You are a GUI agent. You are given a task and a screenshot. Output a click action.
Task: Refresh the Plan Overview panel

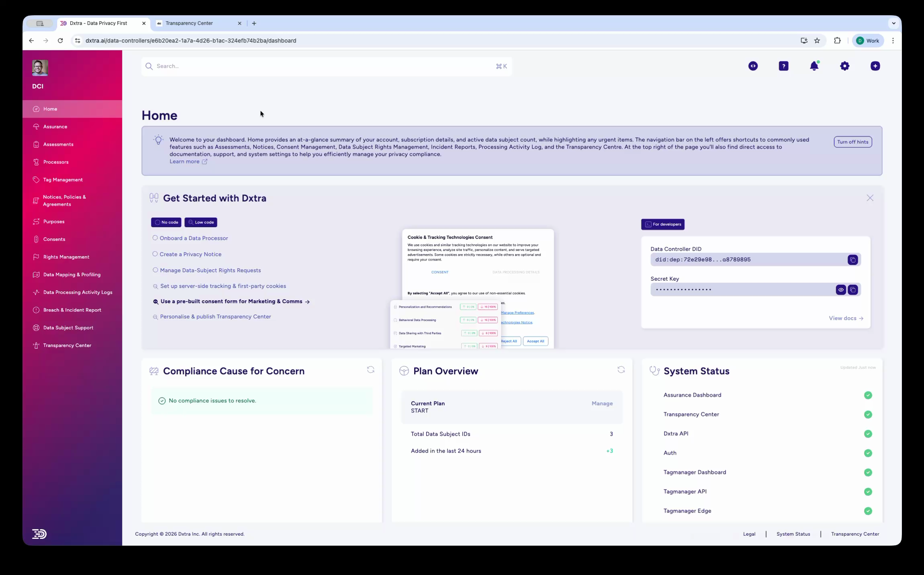coord(621,369)
